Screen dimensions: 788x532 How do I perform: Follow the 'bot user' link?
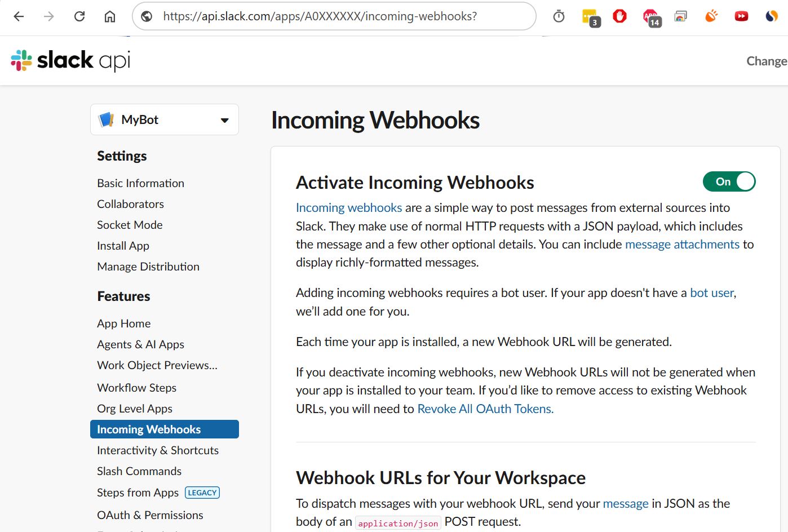coord(712,293)
